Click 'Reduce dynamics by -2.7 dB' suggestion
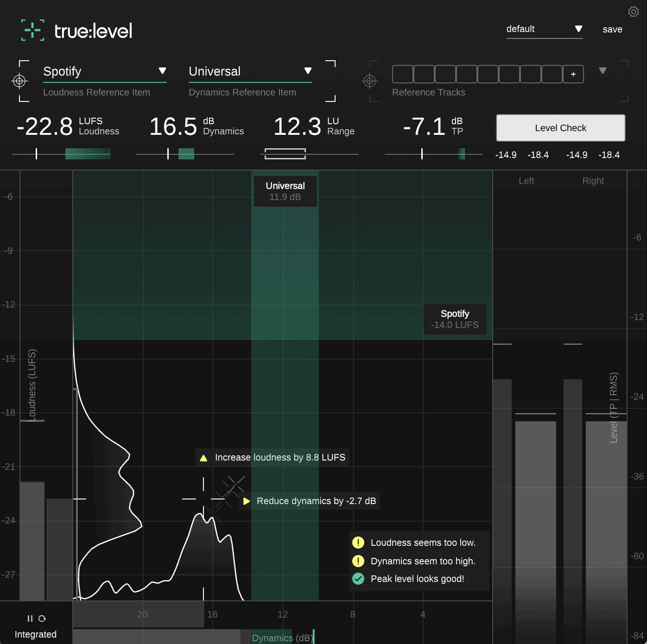 point(310,501)
